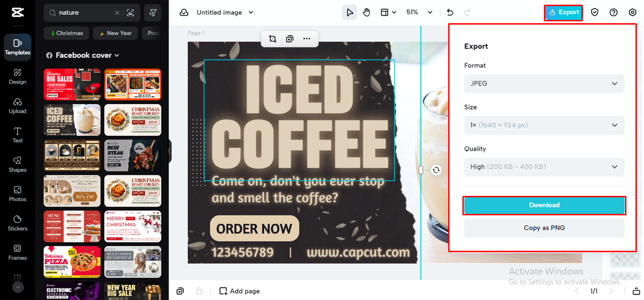Select the Christmas category tag
Screen dimensions: 644x300
click(67, 33)
